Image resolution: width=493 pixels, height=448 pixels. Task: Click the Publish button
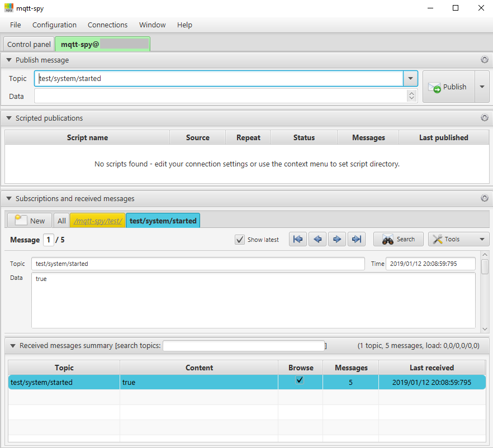(x=449, y=87)
